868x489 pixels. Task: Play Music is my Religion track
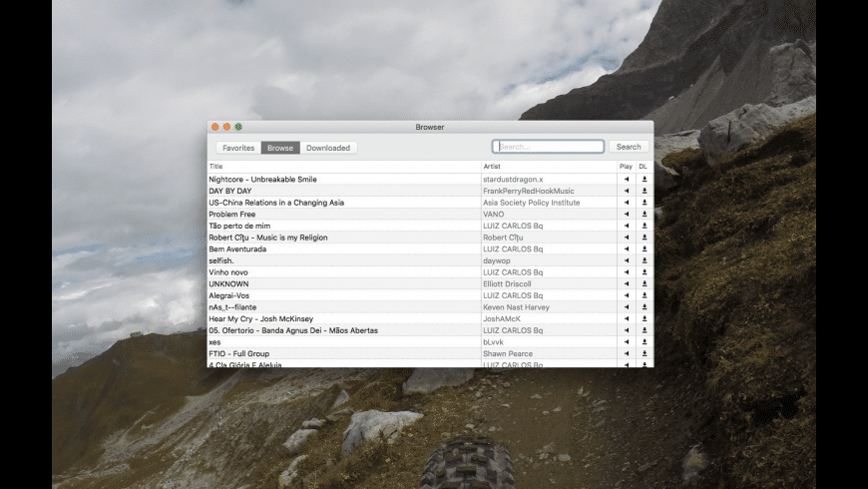(x=627, y=238)
